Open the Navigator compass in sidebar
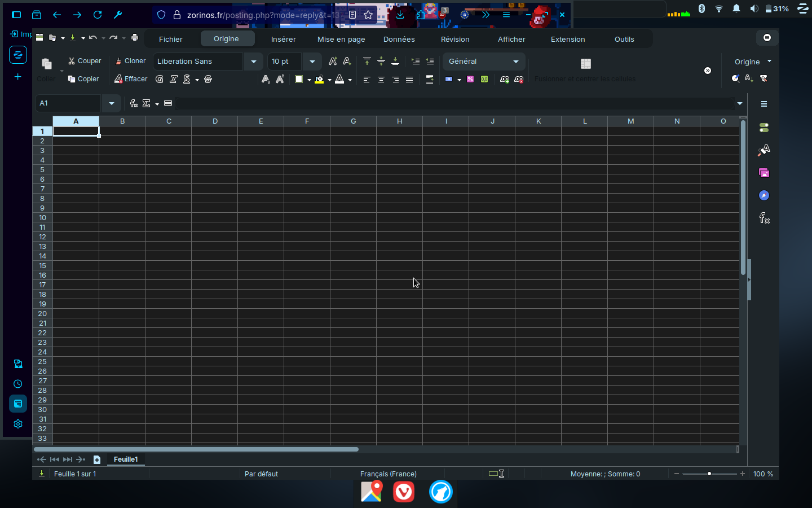The width and height of the screenshot is (812, 508). coord(764,195)
